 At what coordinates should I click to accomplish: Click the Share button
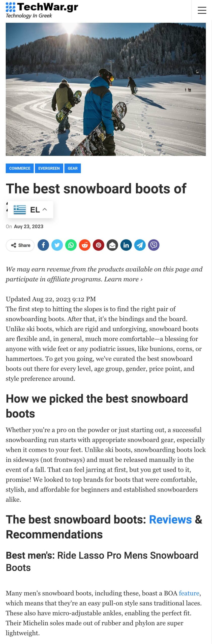[20, 245]
